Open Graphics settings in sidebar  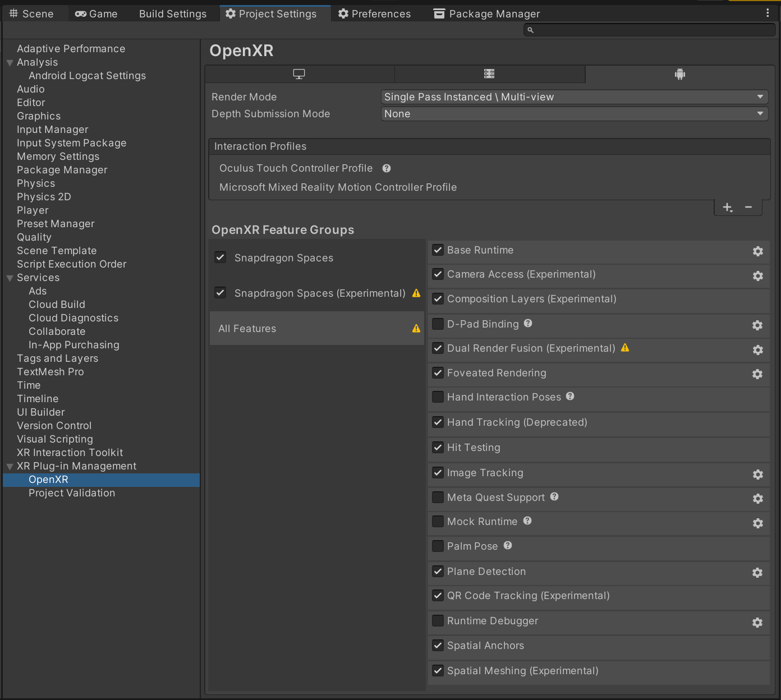tap(39, 116)
